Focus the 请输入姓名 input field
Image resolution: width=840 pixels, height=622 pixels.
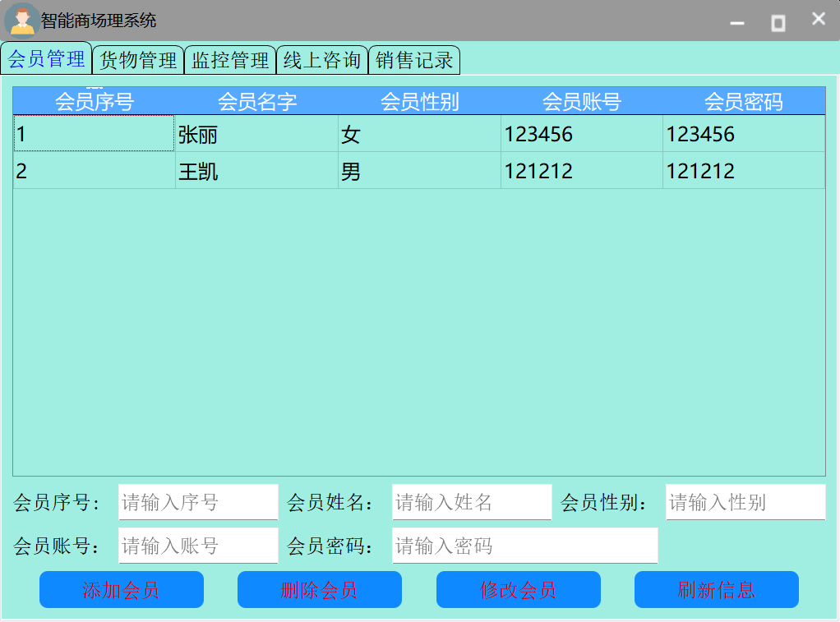pyautogui.click(x=472, y=502)
